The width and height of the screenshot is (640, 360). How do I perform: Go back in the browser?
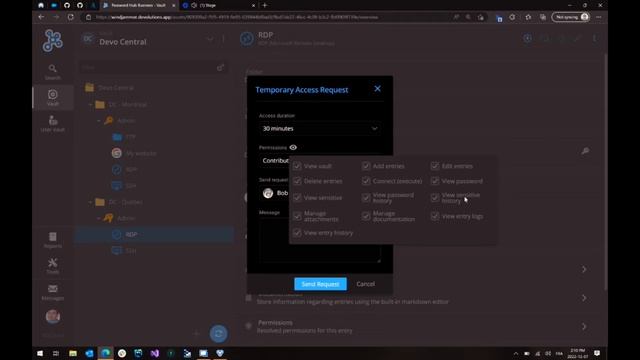[41, 17]
